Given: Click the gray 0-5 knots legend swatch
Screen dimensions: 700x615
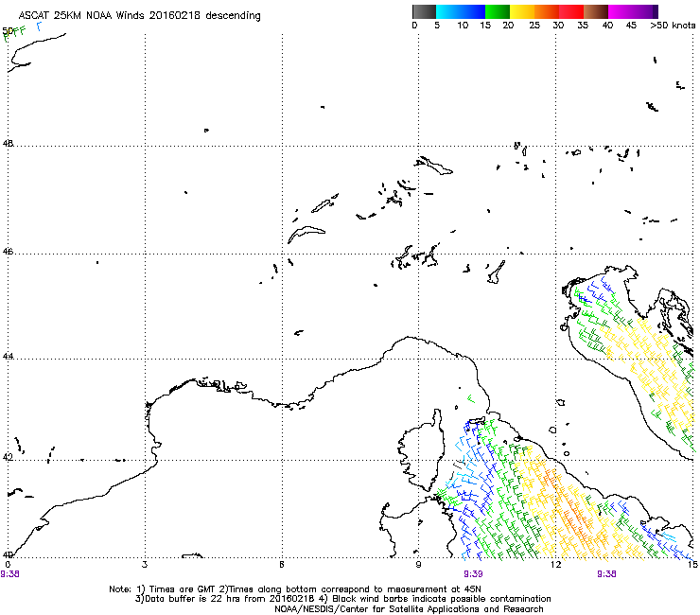Looking at the screenshot, I should [424, 11].
